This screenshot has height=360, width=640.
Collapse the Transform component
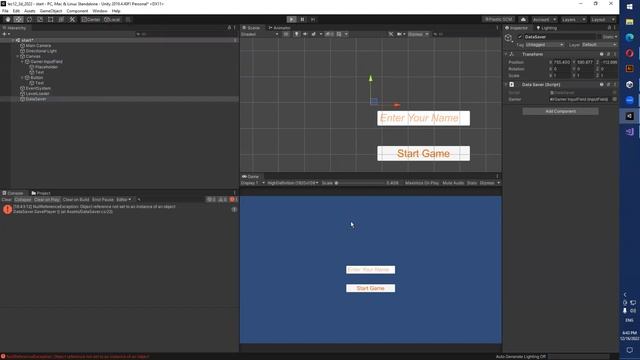tap(506, 54)
